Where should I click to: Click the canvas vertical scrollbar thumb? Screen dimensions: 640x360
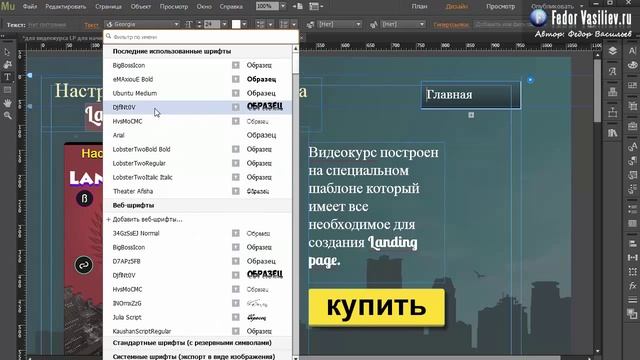tap(597, 90)
